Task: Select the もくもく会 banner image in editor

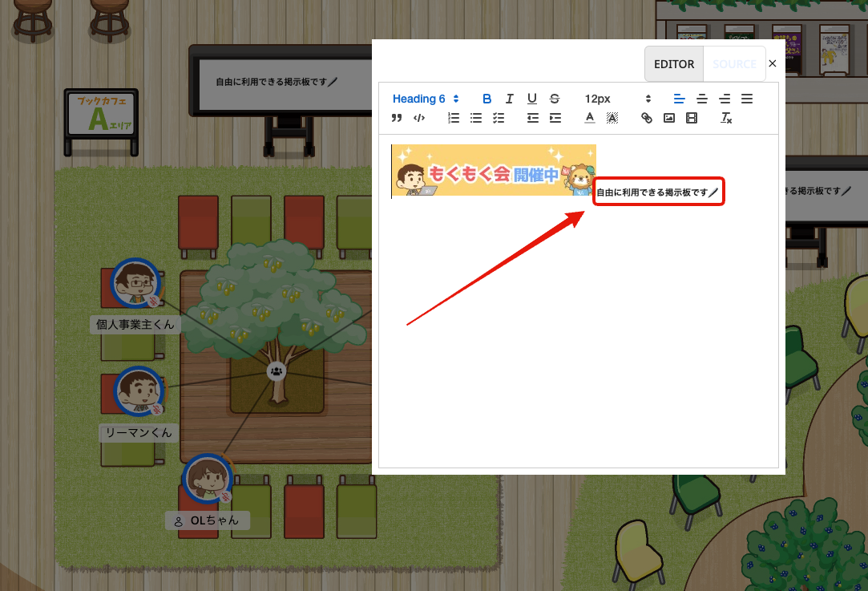Action: tap(494, 170)
